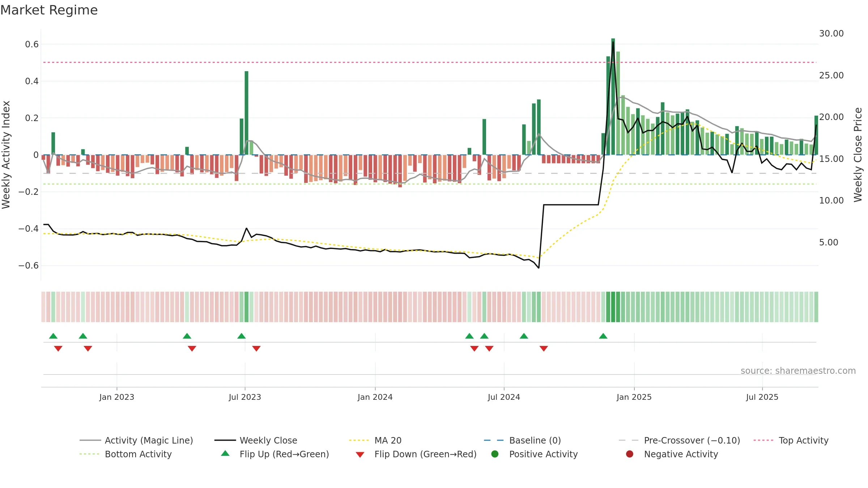Toggle the Top Activity legend item

[791, 440]
